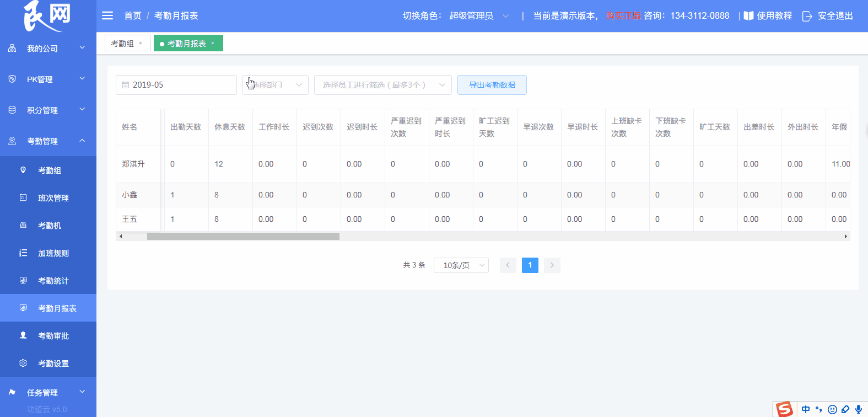
Task: Click the 考勤组 location pin icon
Action: 23,170
